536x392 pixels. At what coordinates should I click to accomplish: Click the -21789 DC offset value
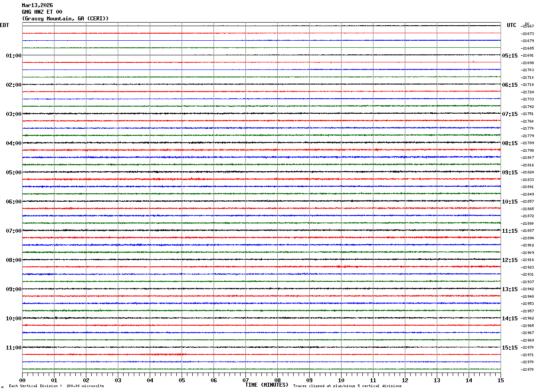528,143
